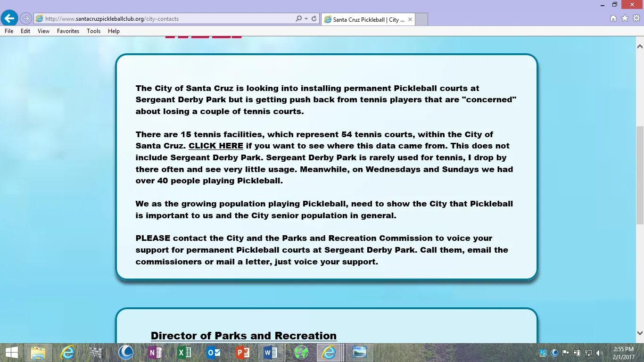Click the Home icon in Internet Explorer
The height and width of the screenshot is (362, 644).
[x=613, y=18]
